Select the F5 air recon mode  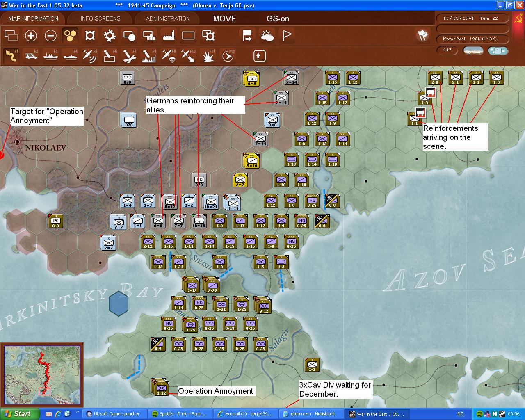pyautogui.click(x=90, y=56)
